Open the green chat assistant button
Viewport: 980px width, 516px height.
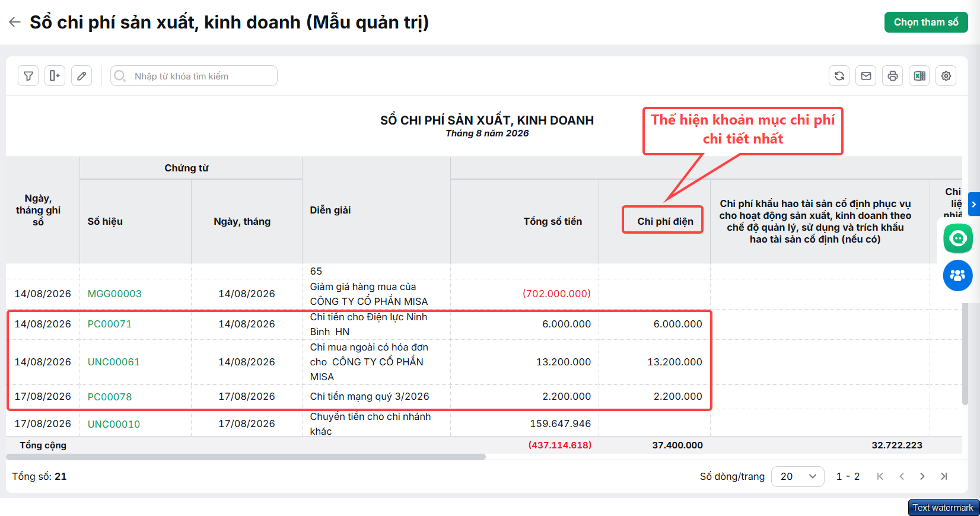pos(958,239)
